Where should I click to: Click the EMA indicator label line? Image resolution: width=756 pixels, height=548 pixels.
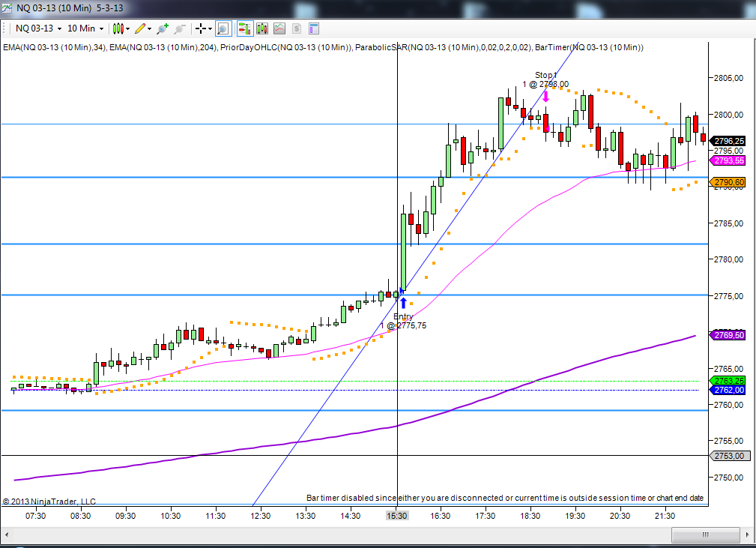[x=323, y=47]
